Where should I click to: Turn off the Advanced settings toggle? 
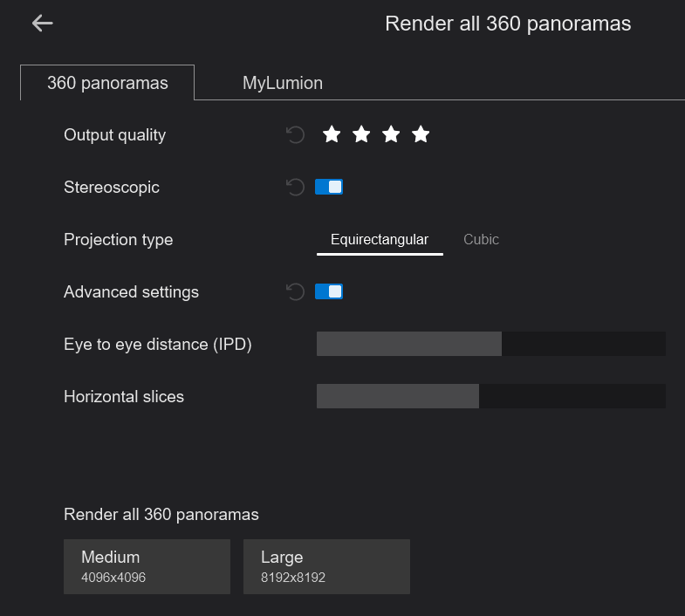[x=329, y=291]
